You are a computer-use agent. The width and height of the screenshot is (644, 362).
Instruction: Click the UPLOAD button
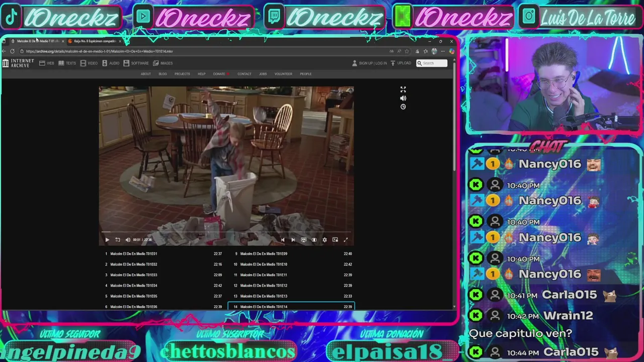coord(401,63)
